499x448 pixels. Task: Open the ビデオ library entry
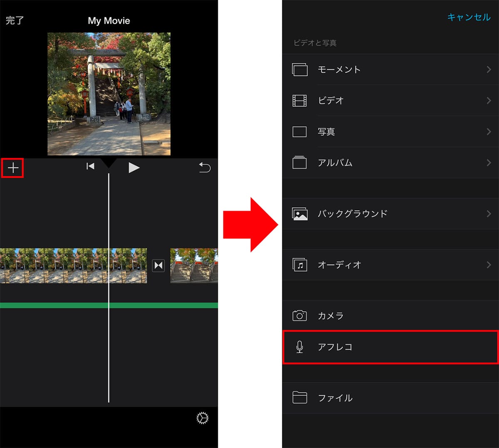coord(331,101)
